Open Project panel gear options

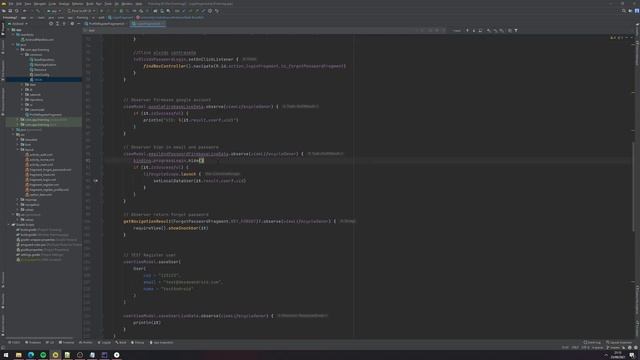point(72,24)
